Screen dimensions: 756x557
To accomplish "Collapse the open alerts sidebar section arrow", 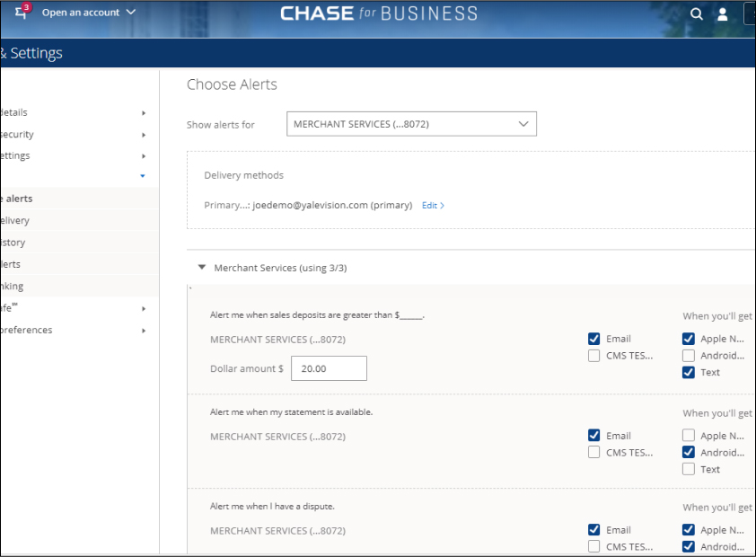I will coord(143,176).
